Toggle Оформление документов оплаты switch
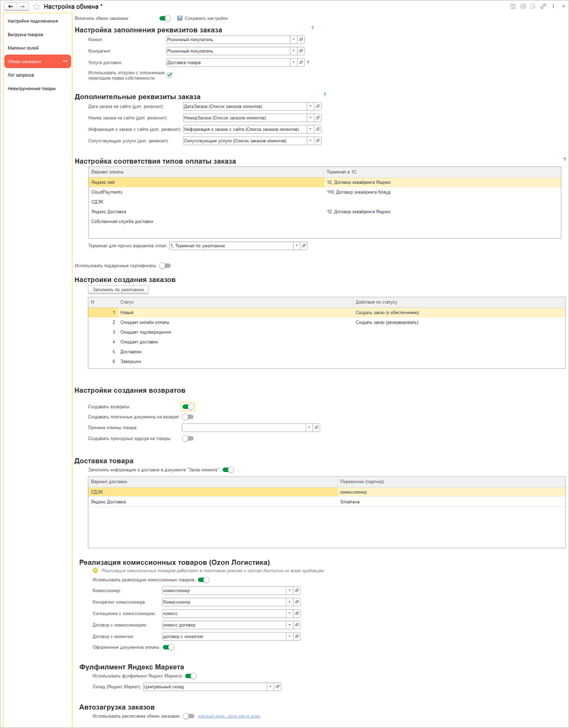Image resolution: width=569 pixels, height=728 pixels. pos(169,648)
